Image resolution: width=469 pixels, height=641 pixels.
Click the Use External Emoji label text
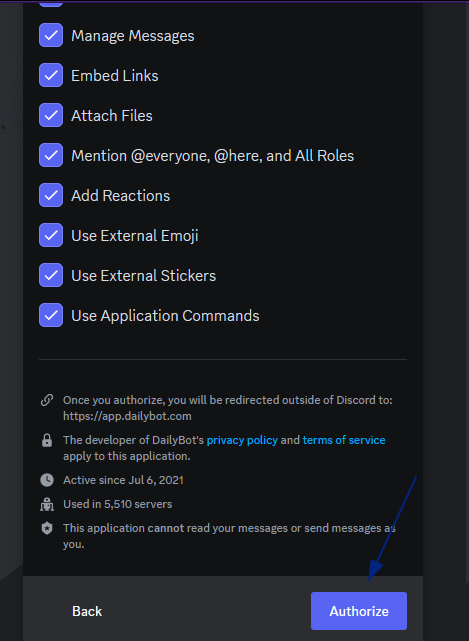(x=135, y=236)
